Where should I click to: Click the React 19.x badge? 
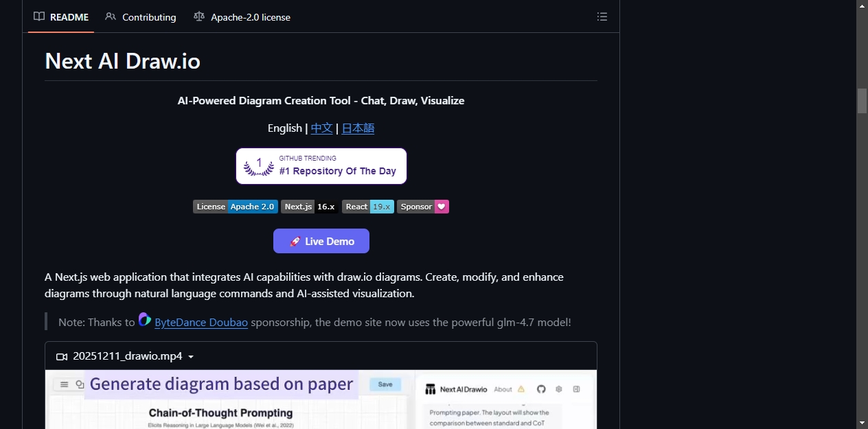point(368,207)
